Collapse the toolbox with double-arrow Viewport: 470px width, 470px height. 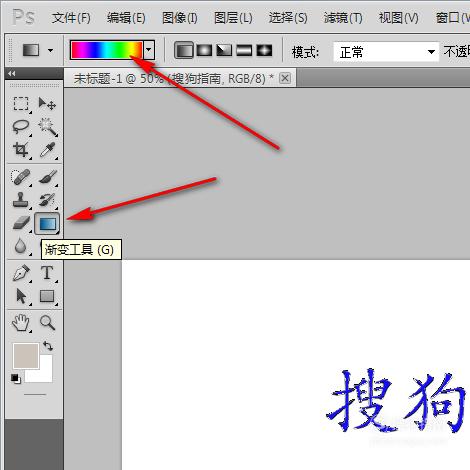tap(12, 73)
